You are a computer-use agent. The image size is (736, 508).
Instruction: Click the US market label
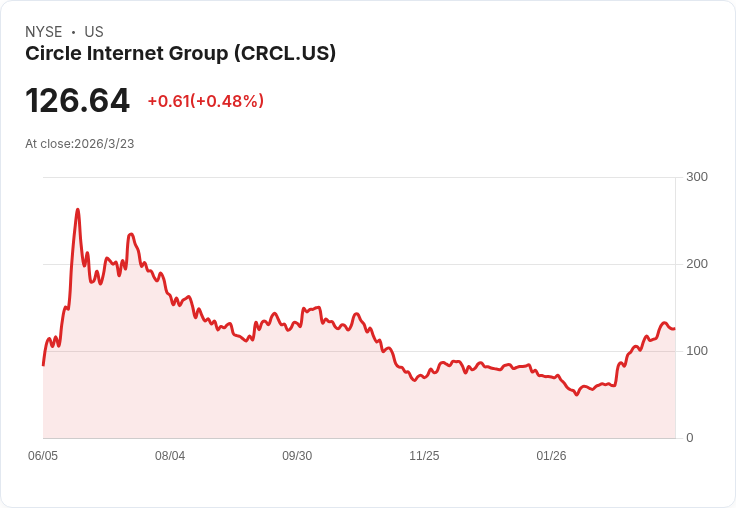pyautogui.click(x=94, y=32)
